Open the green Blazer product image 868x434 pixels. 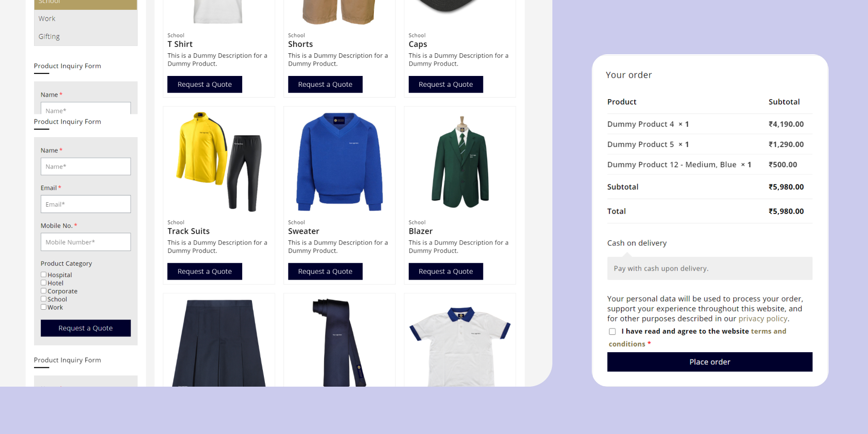coord(460,162)
